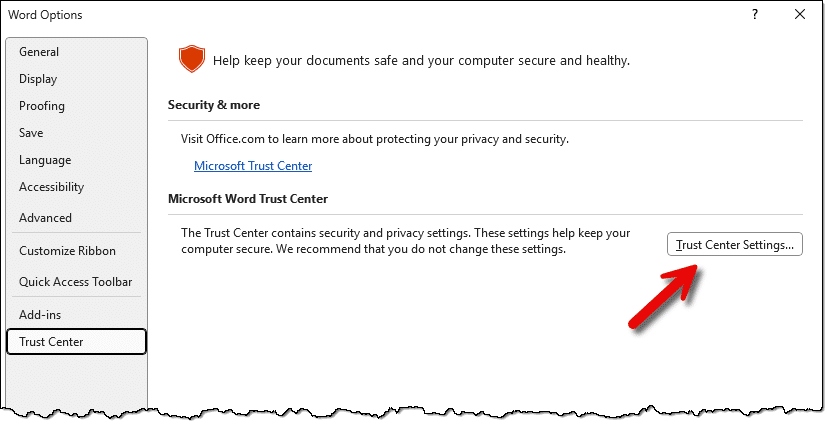Switch to the Display category
Image resolution: width=828 pixels, height=427 pixels.
click(38, 79)
